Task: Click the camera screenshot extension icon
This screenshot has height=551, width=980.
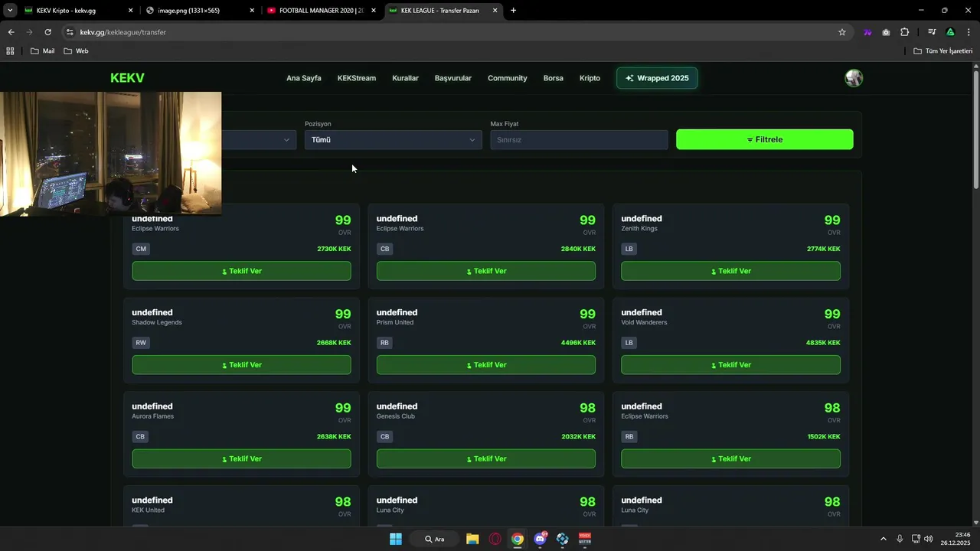Action: click(x=886, y=32)
